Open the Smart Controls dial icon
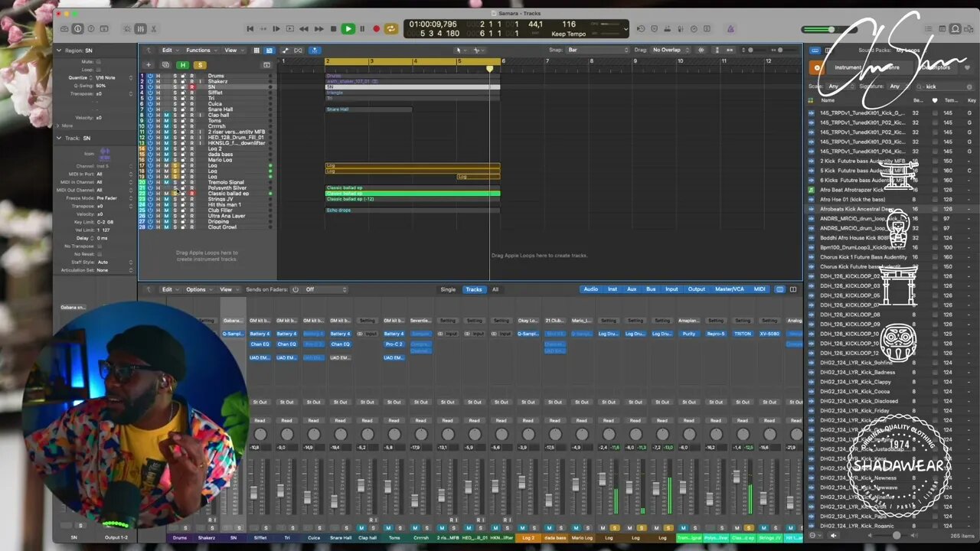Image resolution: width=980 pixels, height=551 pixels. 127,29
